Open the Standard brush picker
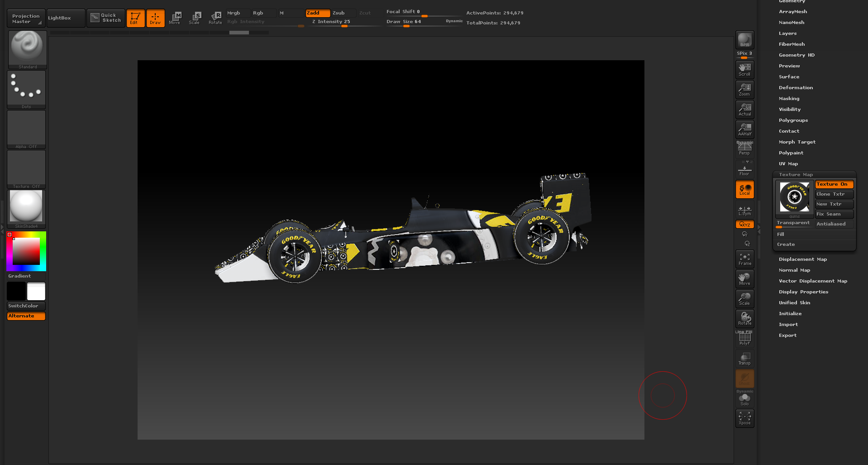Image resolution: width=868 pixels, height=465 pixels. [x=27, y=49]
